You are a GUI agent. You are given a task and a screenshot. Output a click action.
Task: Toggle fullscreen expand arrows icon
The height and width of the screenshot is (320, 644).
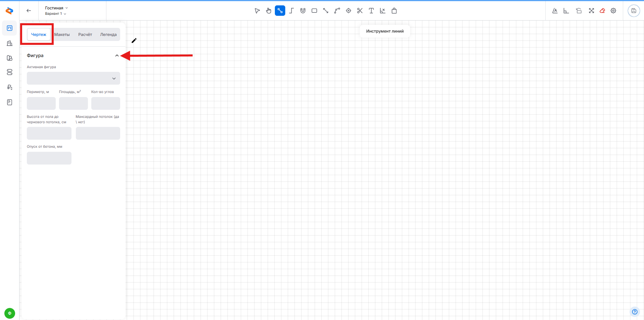coord(591,11)
